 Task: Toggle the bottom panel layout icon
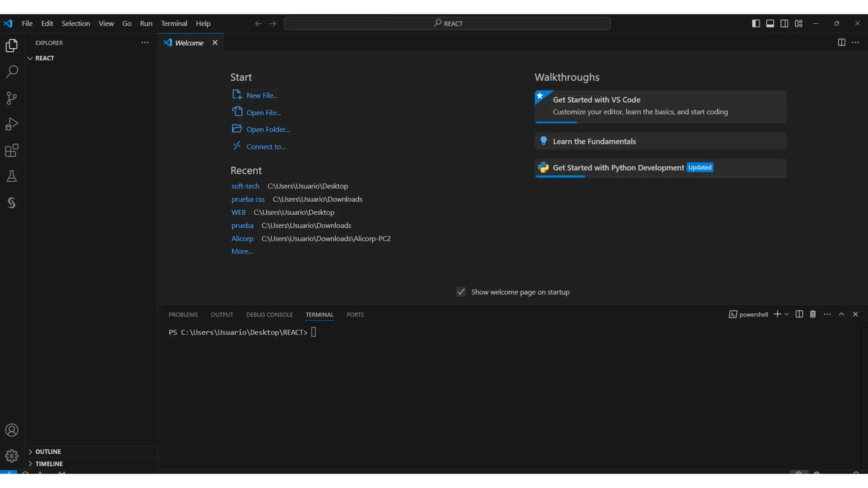770,23
